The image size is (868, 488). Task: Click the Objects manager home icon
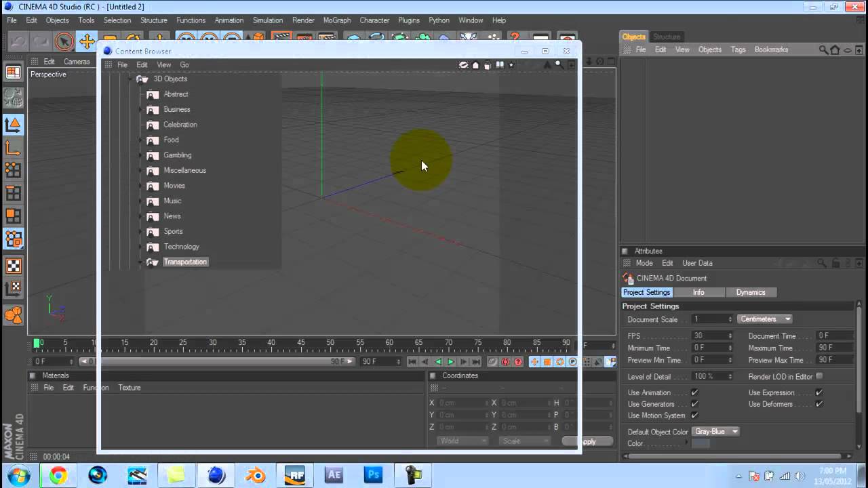(835, 49)
